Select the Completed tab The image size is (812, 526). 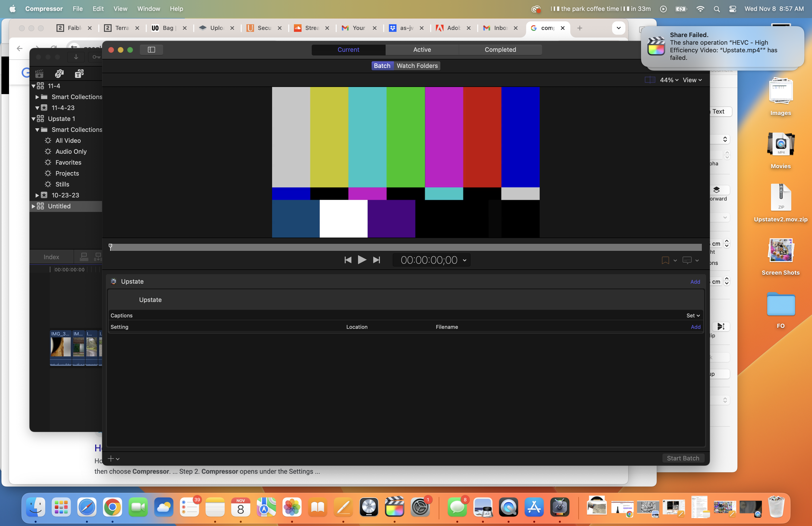[500, 49]
